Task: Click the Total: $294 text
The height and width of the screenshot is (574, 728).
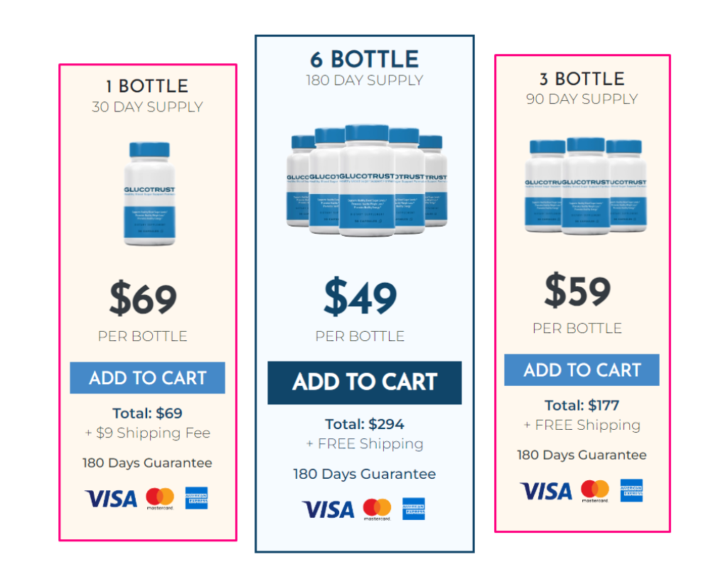Action: (365, 424)
